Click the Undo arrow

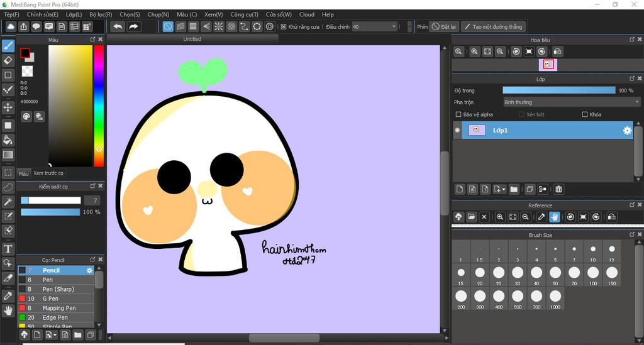[x=118, y=26]
